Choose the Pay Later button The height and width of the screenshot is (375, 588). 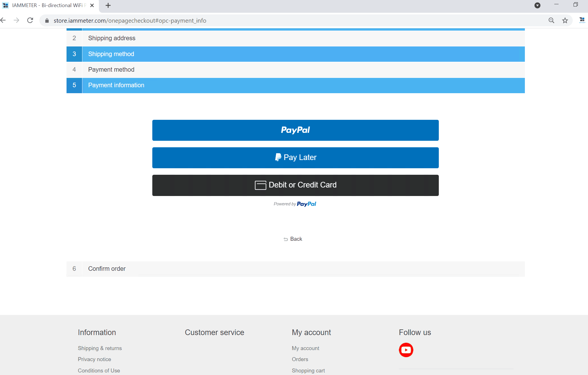pos(295,158)
